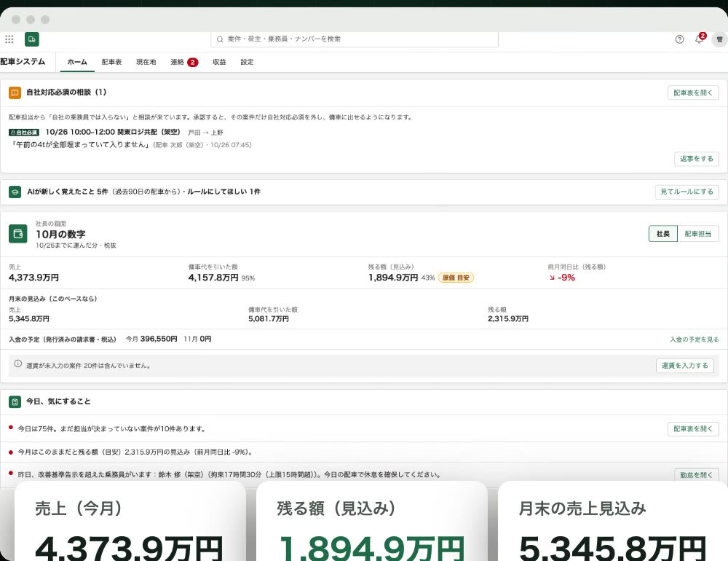Switch view to 配車担当 toggle

698,234
